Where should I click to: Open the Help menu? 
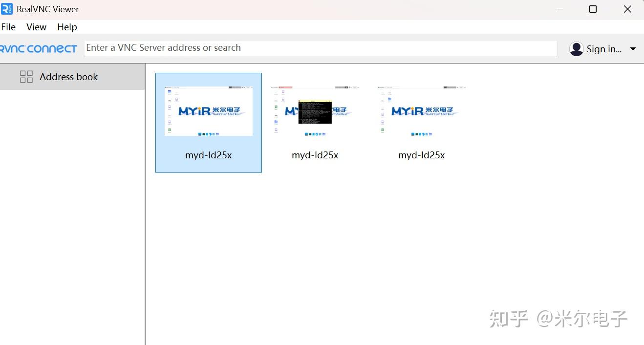click(67, 27)
